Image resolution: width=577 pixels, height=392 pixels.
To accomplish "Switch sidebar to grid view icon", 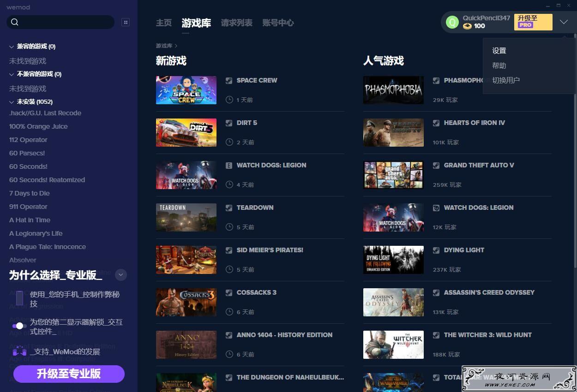I will click(x=125, y=22).
